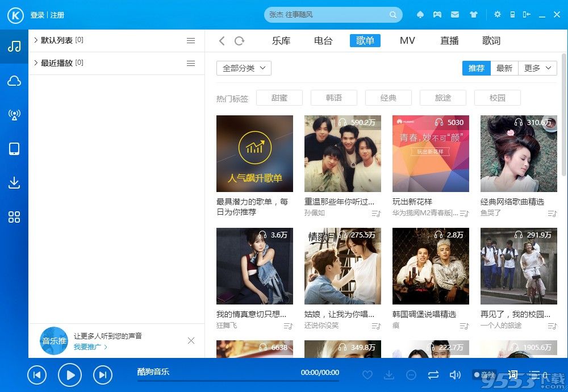Open the game center gamepad icon
This screenshot has height=392, width=568.
click(x=438, y=14)
